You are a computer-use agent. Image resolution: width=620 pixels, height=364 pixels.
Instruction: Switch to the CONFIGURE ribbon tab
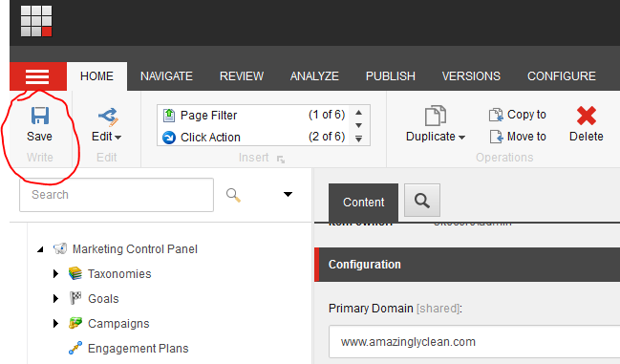[562, 76]
